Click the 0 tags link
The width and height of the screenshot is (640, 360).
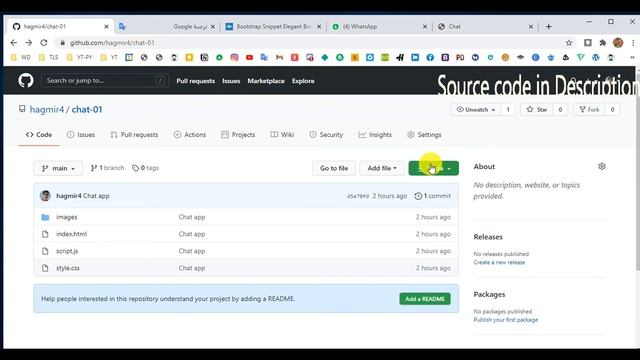point(145,168)
